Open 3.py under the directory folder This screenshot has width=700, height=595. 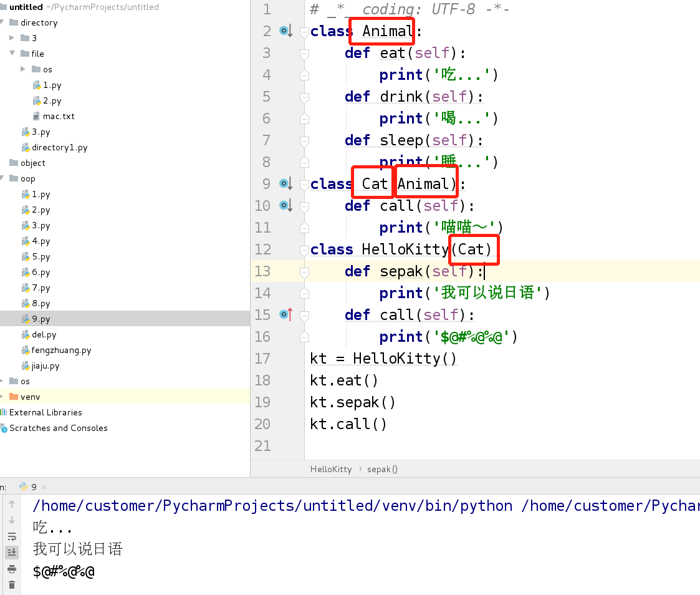(x=36, y=132)
